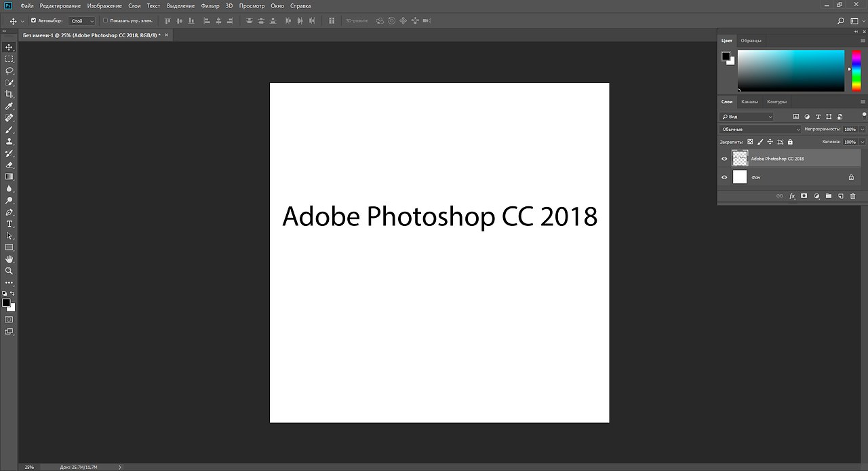Viewport: 868px width, 471px height.
Task: Select the Lasso tool
Action: click(9, 71)
